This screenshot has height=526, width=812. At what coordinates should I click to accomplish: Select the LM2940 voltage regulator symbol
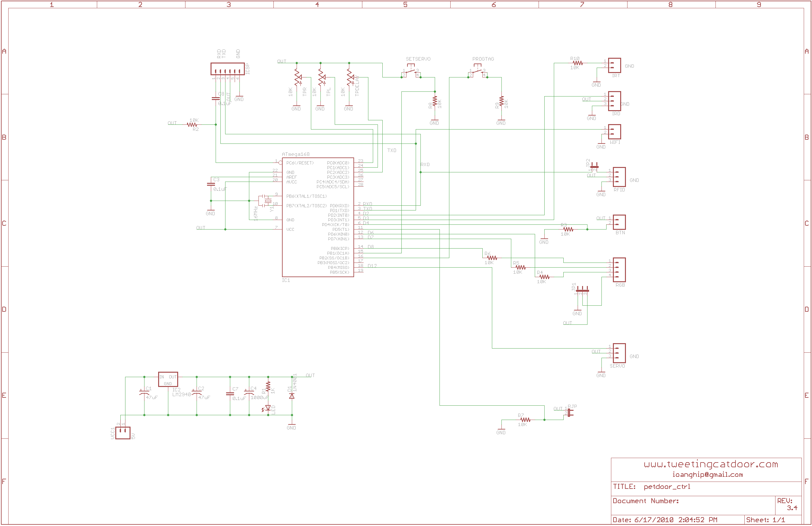tap(168, 379)
